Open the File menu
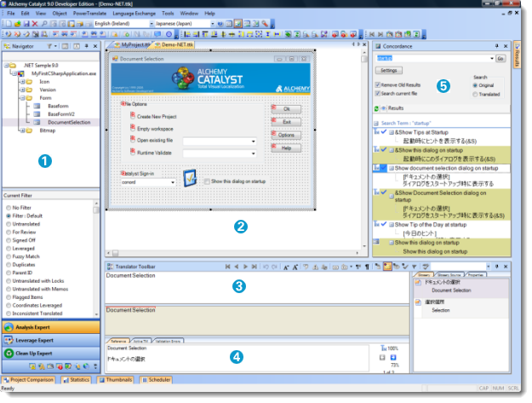The height and width of the screenshot is (403, 532). point(11,14)
